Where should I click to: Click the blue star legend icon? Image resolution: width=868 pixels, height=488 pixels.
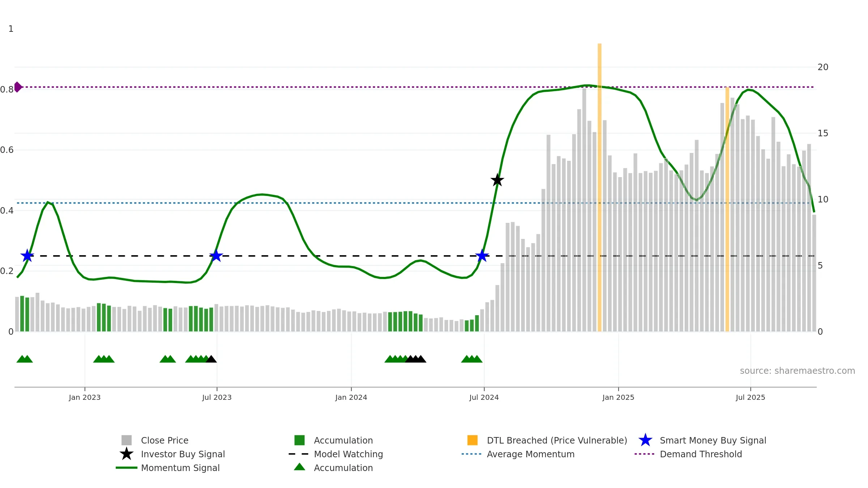point(645,440)
